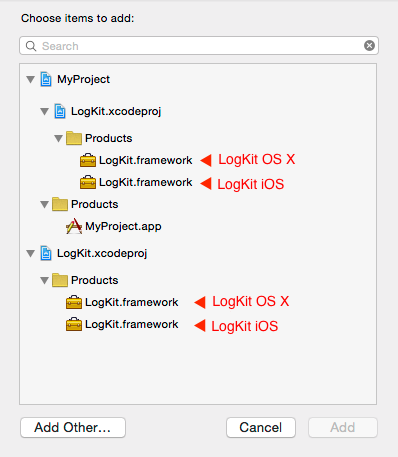Select the MyProject.app item text
The image size is (398, 457).
123,226
